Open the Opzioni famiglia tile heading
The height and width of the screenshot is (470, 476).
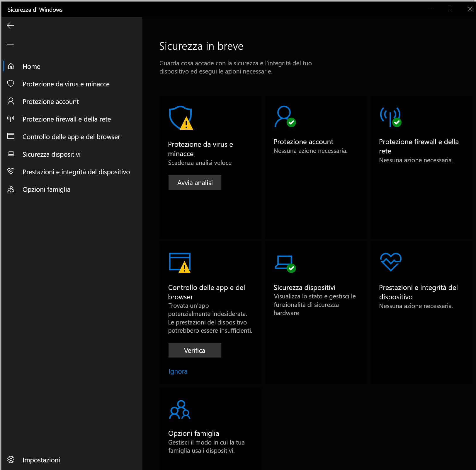(193, 433)
